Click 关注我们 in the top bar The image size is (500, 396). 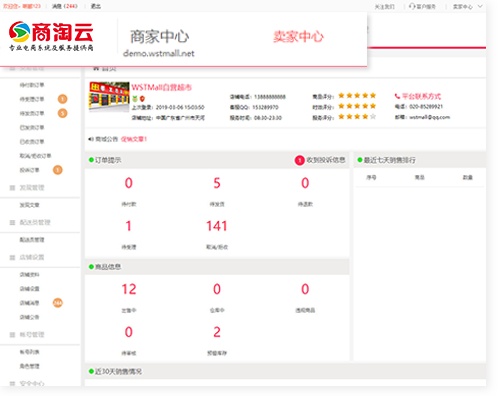pos(384,7)
